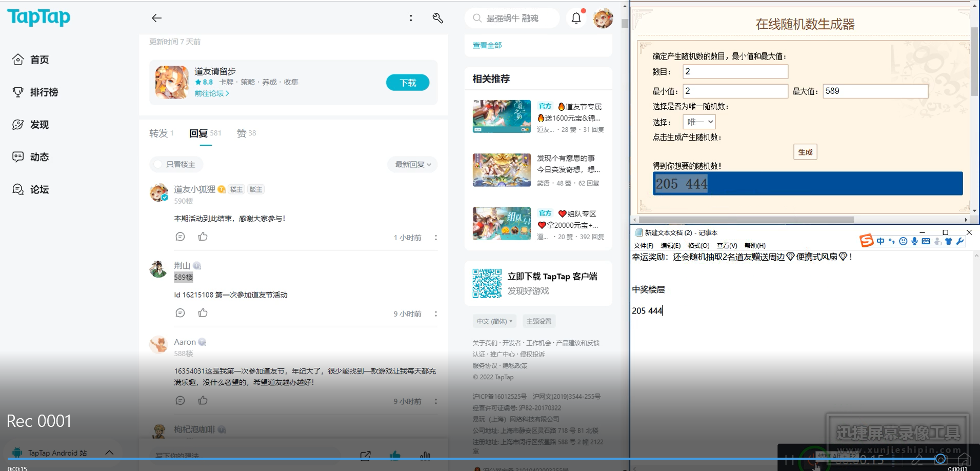
Task: Switch to the 赞 tab
Action: click(x=246, y=133)
